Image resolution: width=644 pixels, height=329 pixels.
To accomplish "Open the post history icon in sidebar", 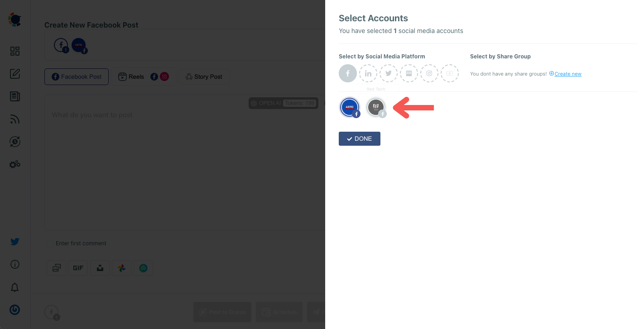I will (x=14, y=96).
